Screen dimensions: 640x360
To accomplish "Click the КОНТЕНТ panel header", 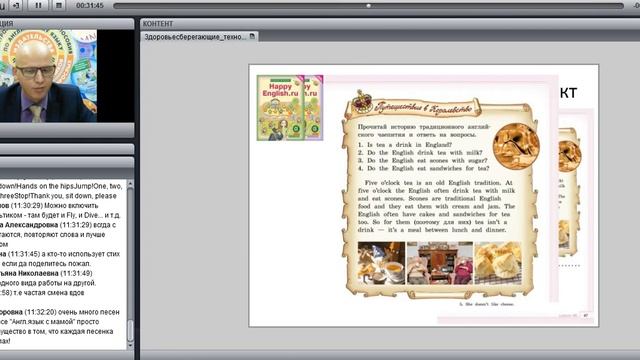I will point(390,24).
